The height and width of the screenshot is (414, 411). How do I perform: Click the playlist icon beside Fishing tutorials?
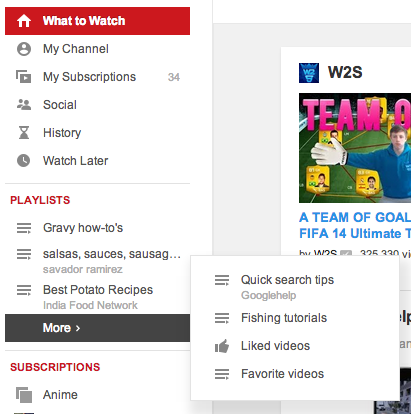(222, 318)
